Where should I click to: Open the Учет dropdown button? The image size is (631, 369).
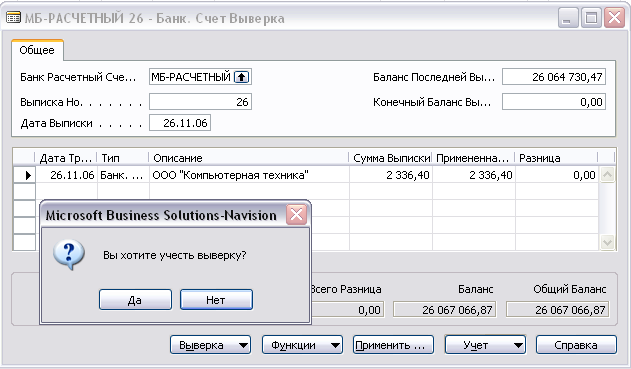pyautogui.click(x=485, y=345)
